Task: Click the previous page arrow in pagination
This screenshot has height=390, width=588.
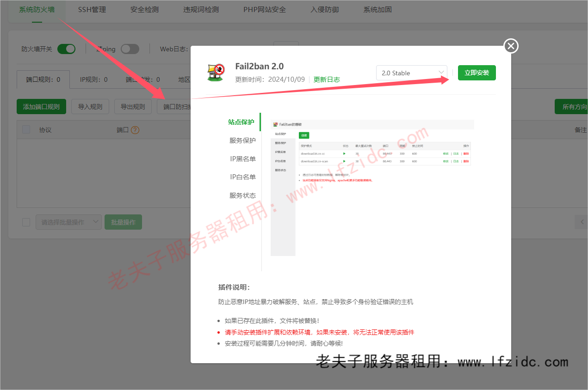Action: tap(582, 222)
